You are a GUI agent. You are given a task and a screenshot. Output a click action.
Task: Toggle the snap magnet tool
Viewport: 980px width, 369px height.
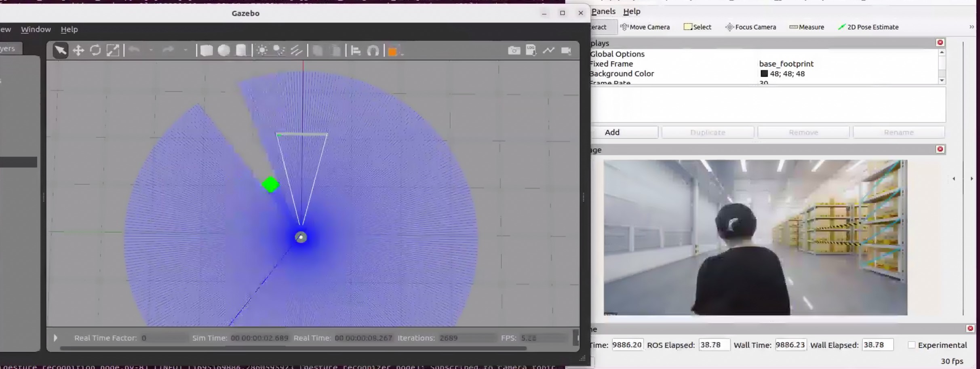pos(373,51)
